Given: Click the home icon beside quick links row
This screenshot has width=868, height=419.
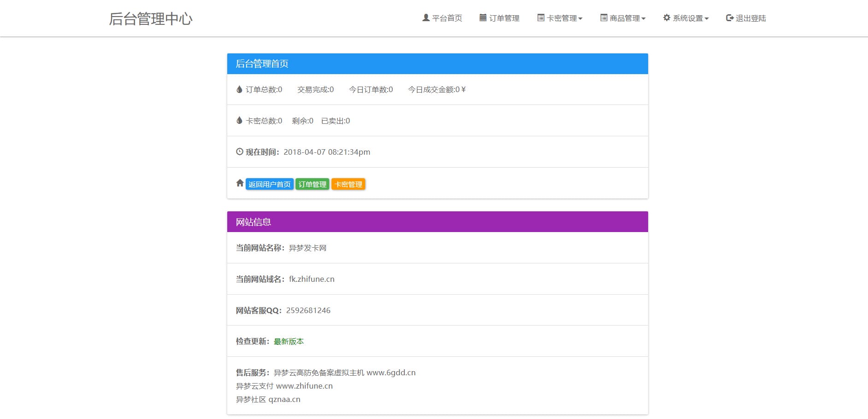Looking at the screenshot, I should click(239, 183).
